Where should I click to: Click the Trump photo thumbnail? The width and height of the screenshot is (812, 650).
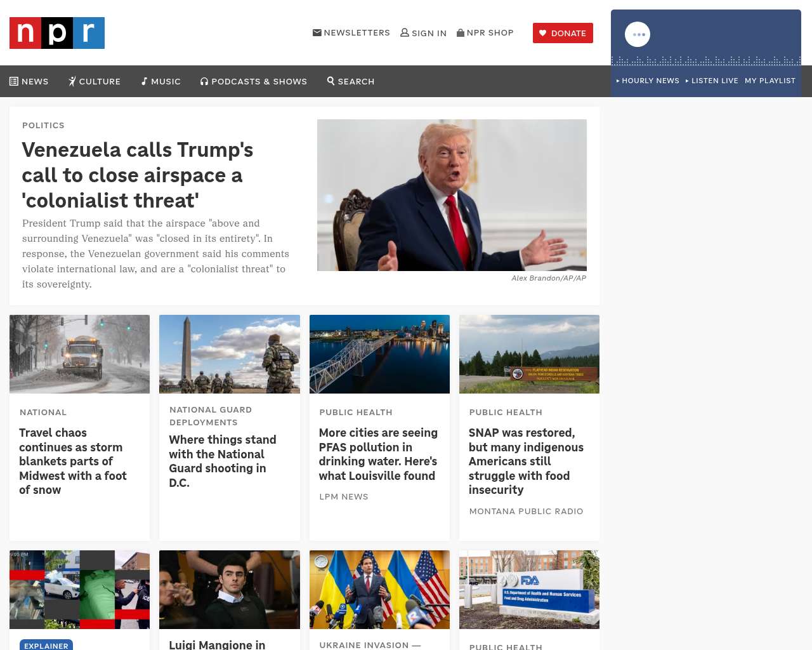point(452,195)
